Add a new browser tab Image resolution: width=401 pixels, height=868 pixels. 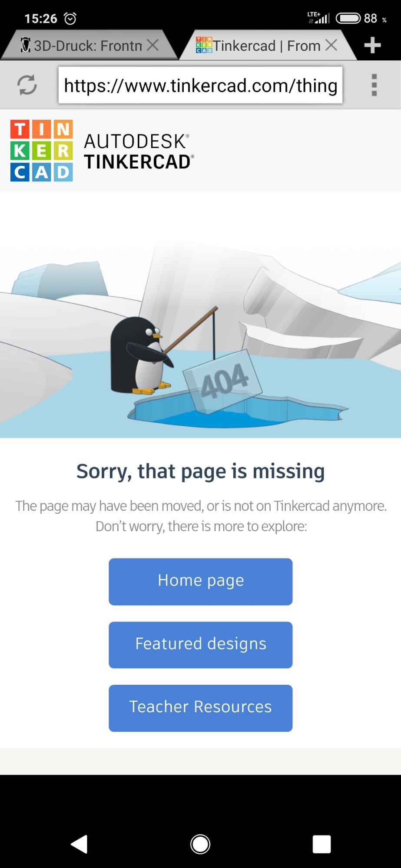pos(372,45)
